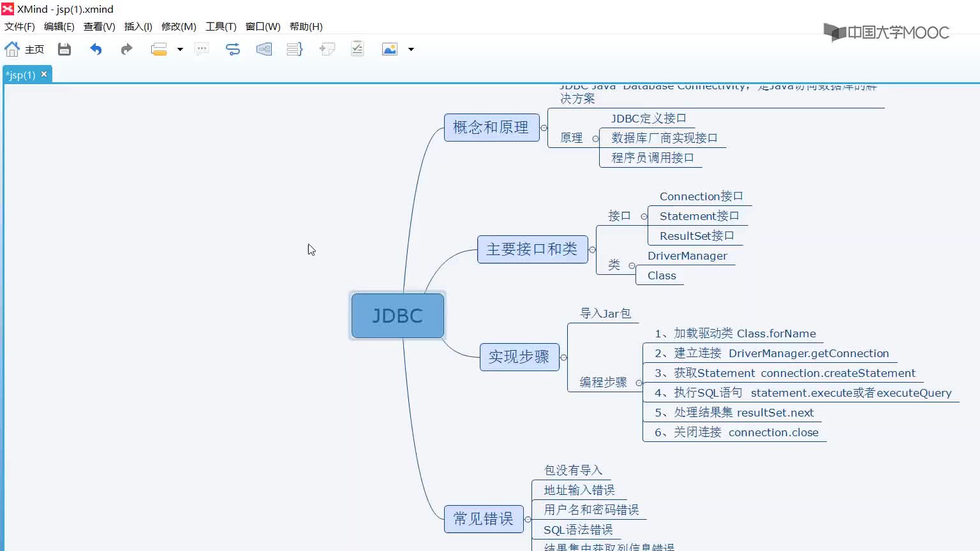Open the 编辑(E) menu
Viewport: 980px width, 551px height.
pos(59,26)
